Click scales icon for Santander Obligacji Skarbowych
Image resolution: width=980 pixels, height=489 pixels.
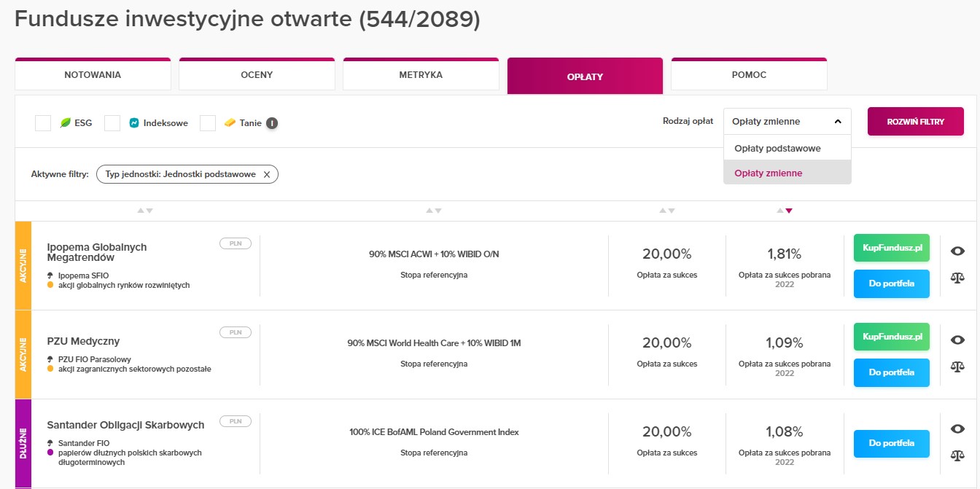click(957, 455)
